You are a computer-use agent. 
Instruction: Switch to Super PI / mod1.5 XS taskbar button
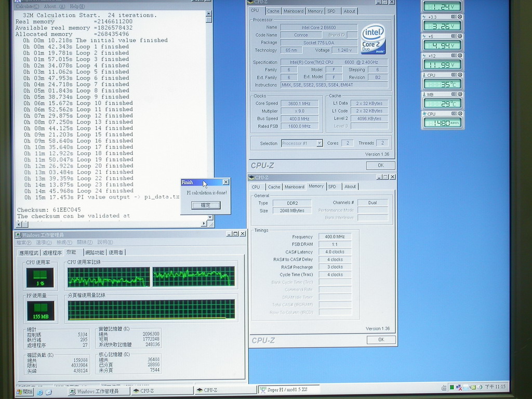[288, 390]
